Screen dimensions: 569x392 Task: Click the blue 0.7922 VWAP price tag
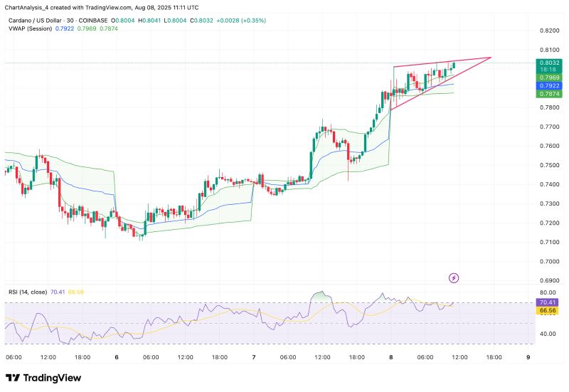548,85
